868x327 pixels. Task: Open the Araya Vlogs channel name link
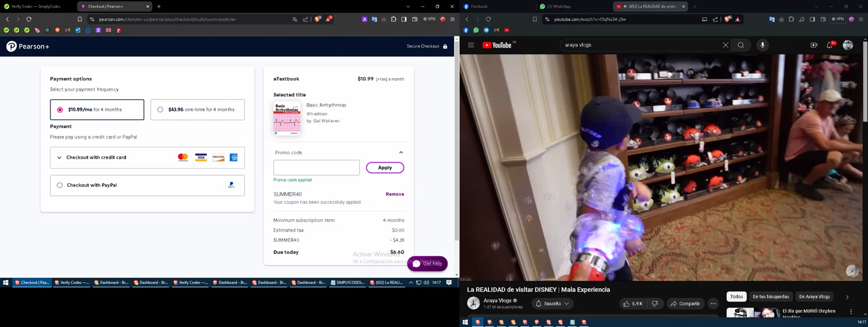pos(498,300)
